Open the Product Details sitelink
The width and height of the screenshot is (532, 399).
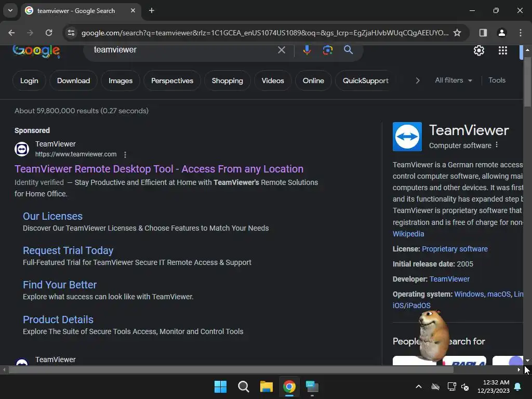[x=58, y=320]
